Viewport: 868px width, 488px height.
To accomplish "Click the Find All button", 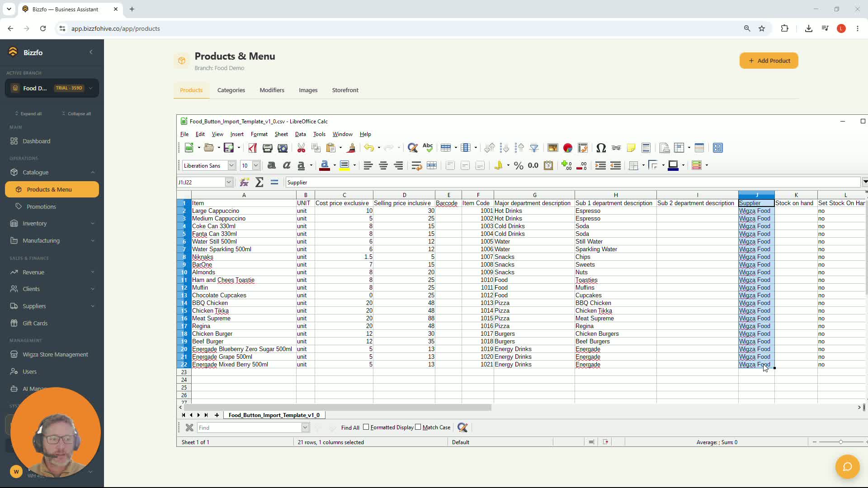I will tap(350, 427).
